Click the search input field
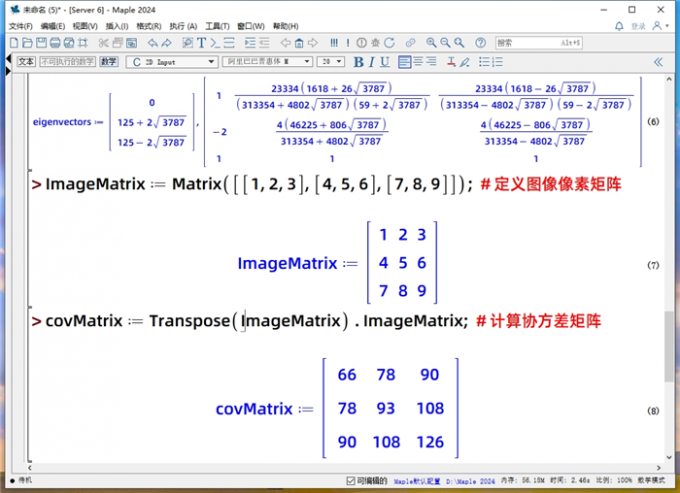 pos(539,42)
